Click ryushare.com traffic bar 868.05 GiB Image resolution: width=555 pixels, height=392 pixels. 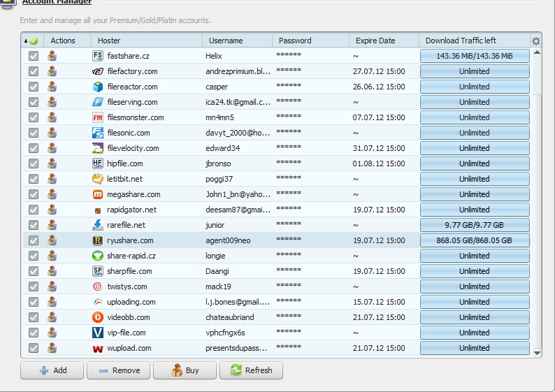(475, 240)
